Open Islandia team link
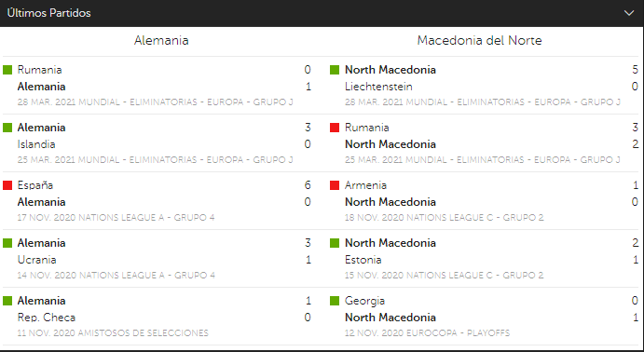Viewport: 644px width, 352px height. [36, 144]
